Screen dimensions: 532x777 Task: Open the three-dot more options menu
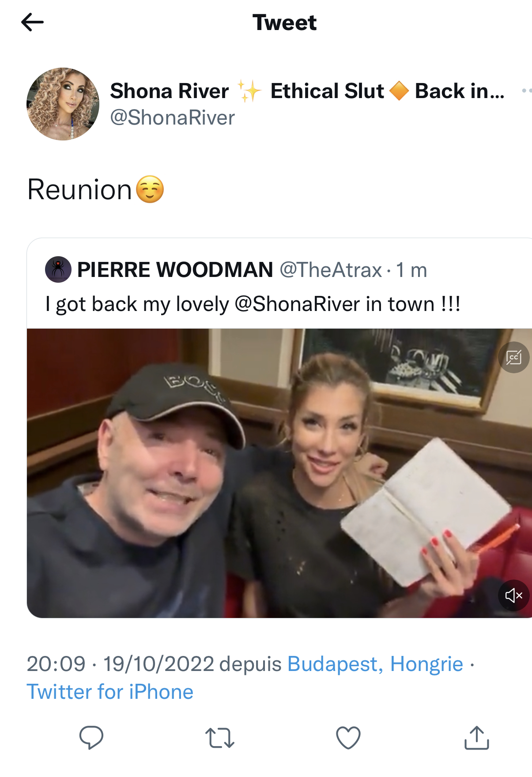click(x=526, y=91)
